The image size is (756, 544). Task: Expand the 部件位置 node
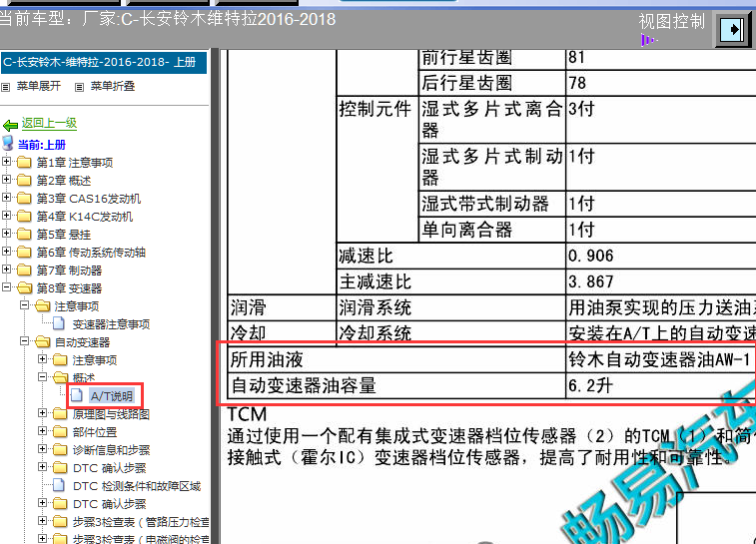42,431
